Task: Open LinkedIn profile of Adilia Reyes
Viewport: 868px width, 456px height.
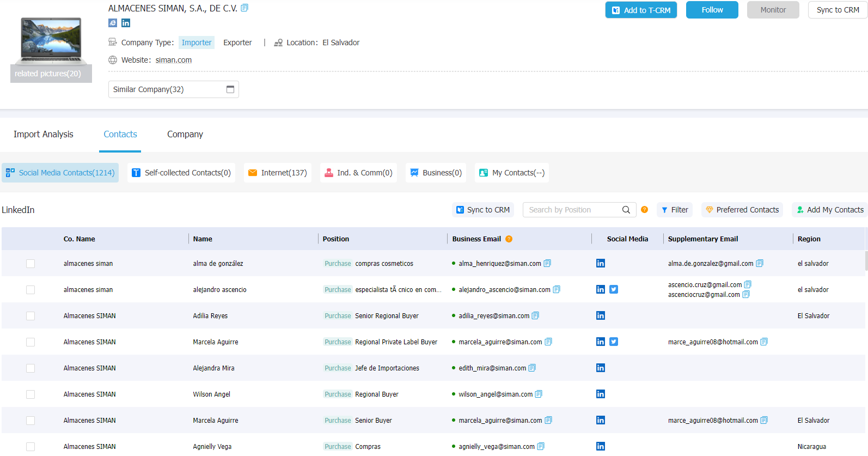Action: point(601,315)
